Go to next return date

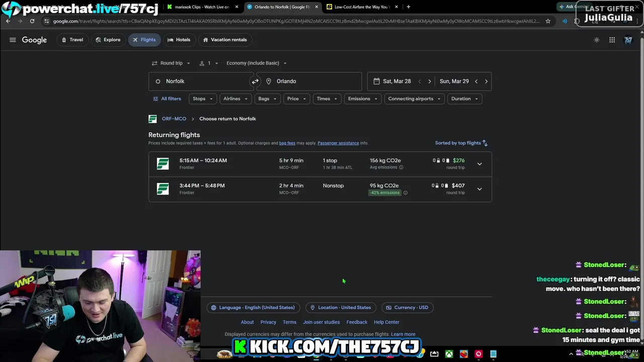point(486,81)
